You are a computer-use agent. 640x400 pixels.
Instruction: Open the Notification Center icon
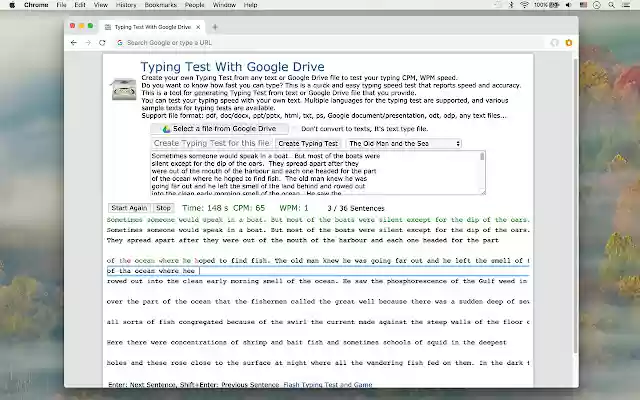coord(626,5)
